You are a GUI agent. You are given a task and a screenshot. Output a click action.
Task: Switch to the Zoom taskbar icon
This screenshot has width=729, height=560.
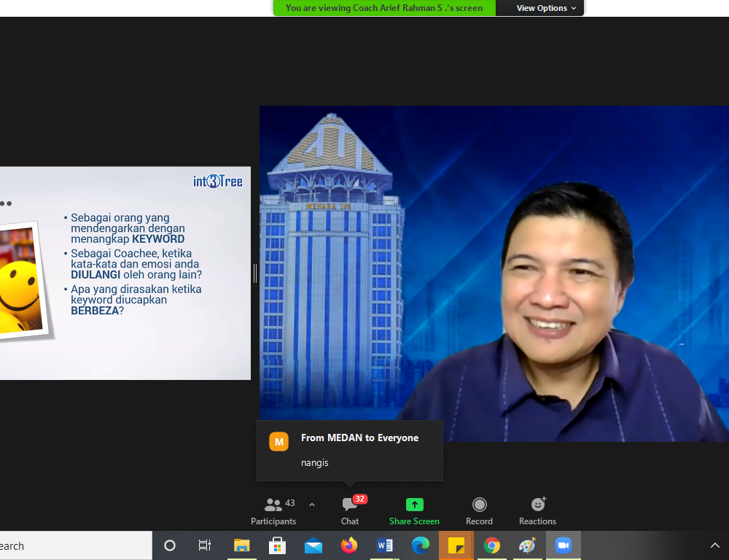click(x=563, y=545)
